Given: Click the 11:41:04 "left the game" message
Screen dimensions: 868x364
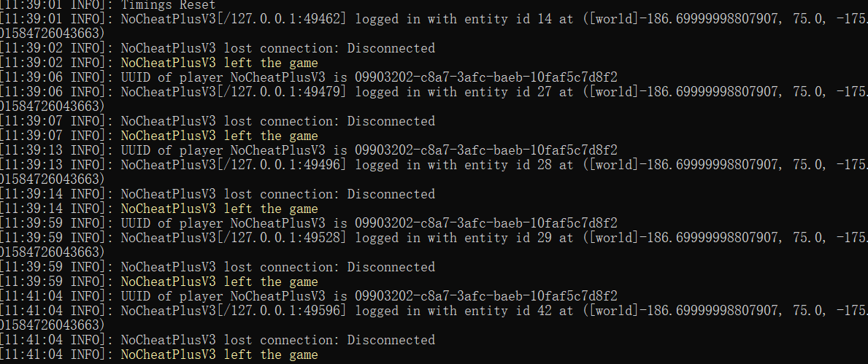Looking at the screenshot, I should [219, 355].
